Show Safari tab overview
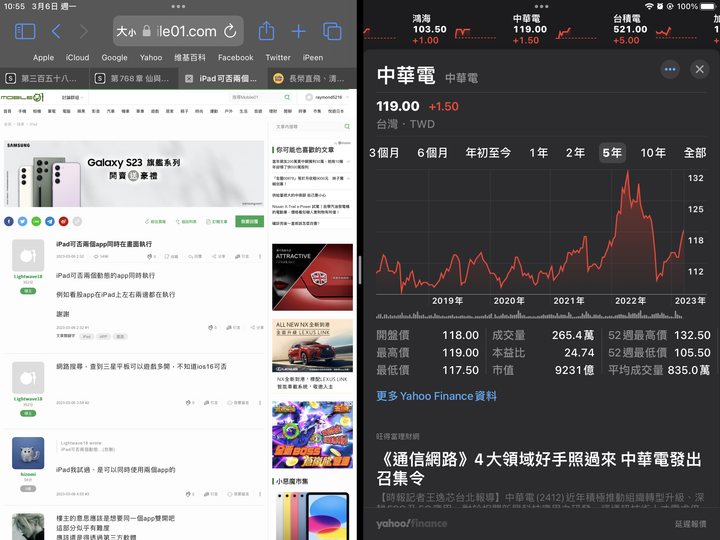The height and width of the screenshot is (540, 720). [332, 31]
